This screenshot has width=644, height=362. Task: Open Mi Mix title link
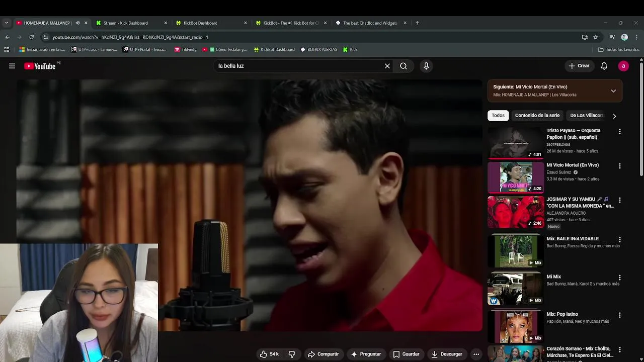point(553,277)
